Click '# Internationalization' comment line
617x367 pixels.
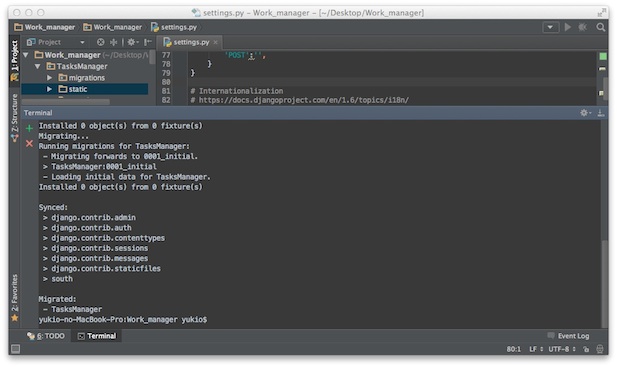(x=236, y=91)
